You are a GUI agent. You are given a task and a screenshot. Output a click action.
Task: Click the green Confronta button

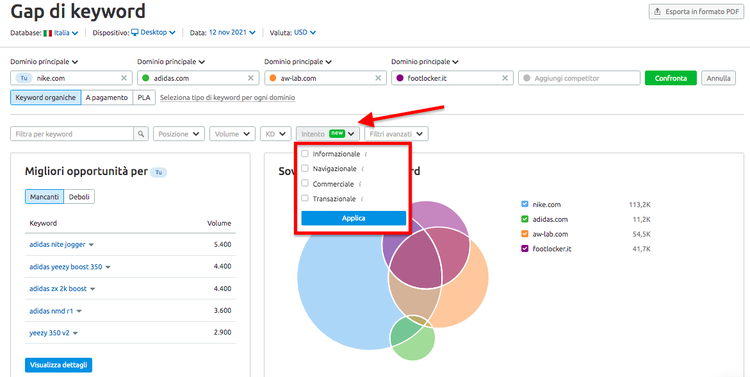[671, 78]
